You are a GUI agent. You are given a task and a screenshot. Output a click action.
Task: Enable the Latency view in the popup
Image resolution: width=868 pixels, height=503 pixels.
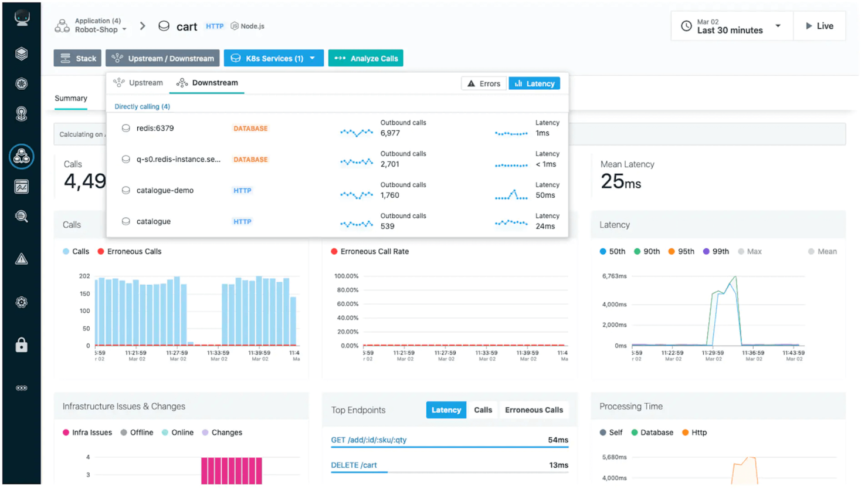pyautogui.click(x=534, y=83)
